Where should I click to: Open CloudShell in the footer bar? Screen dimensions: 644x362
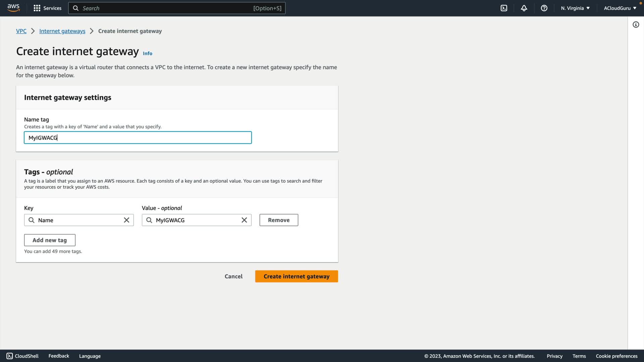[x=22, y=356]
